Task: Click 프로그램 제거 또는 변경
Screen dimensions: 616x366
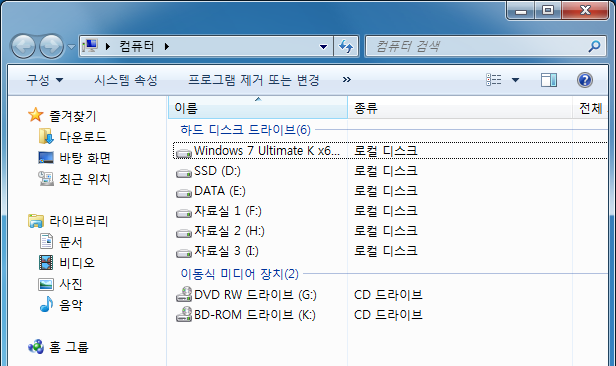Action: point(254,80)
